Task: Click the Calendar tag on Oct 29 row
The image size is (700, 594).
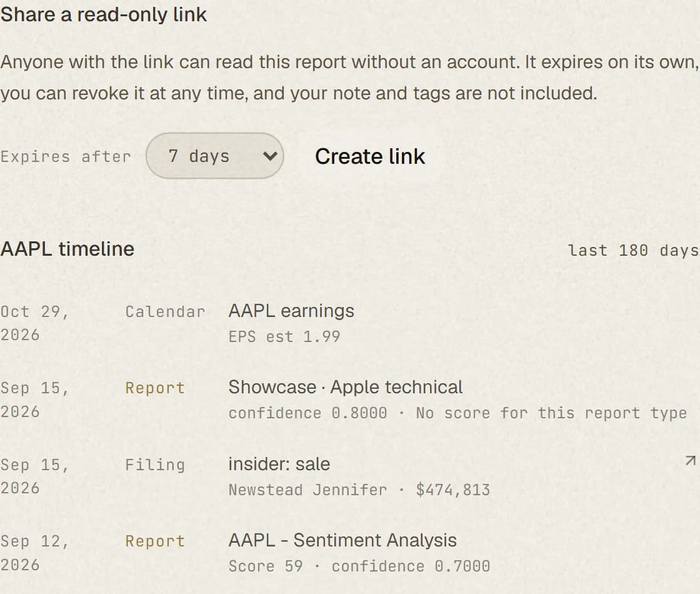Action: point(165,312)
